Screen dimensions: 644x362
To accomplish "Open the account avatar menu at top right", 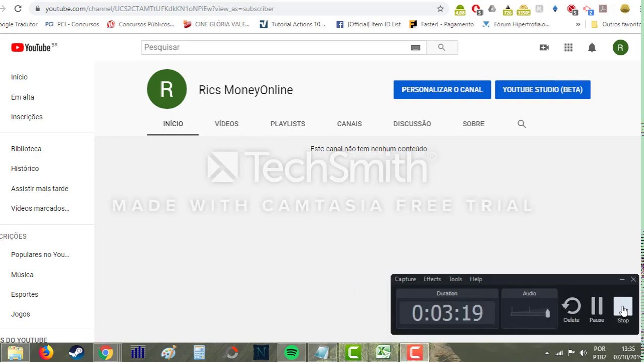I will (620, 47).
